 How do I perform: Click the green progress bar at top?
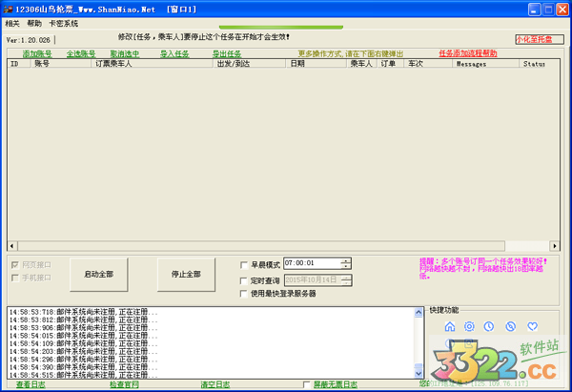pyautogui.click(x=281, y=28)
